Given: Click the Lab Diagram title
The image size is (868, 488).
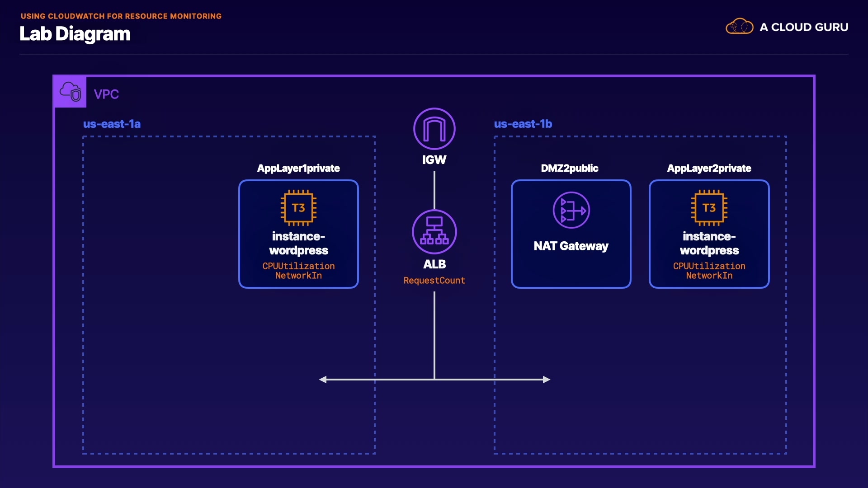Looking at the screenshot, I should click(75, 34).
